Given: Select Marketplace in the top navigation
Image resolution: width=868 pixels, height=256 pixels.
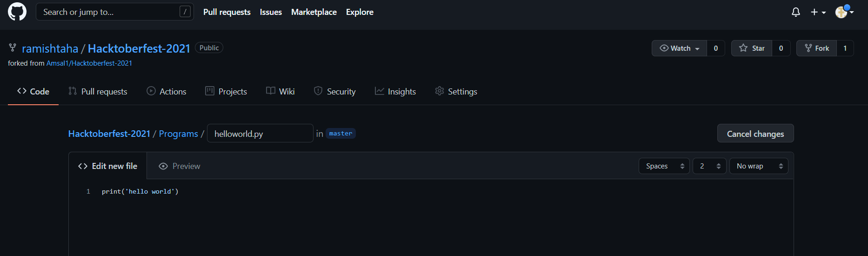Looking at the screenshot, I should [314, 12].
